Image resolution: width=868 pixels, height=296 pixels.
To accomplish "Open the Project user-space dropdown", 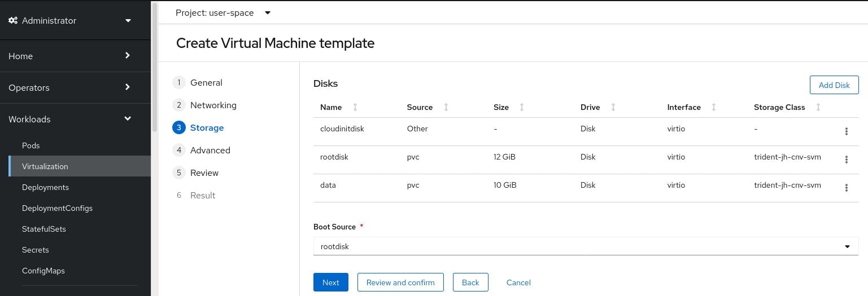I will (223, 12).
